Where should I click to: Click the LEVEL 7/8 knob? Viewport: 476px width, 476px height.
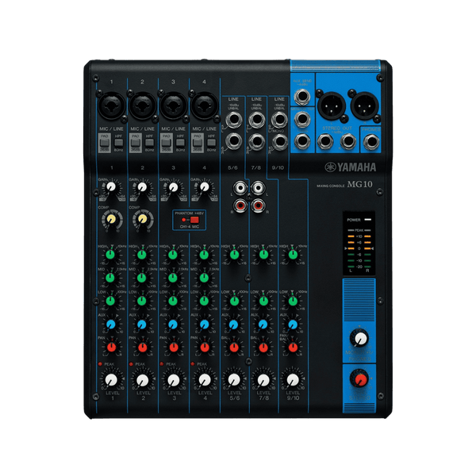[x=263, y=380]
